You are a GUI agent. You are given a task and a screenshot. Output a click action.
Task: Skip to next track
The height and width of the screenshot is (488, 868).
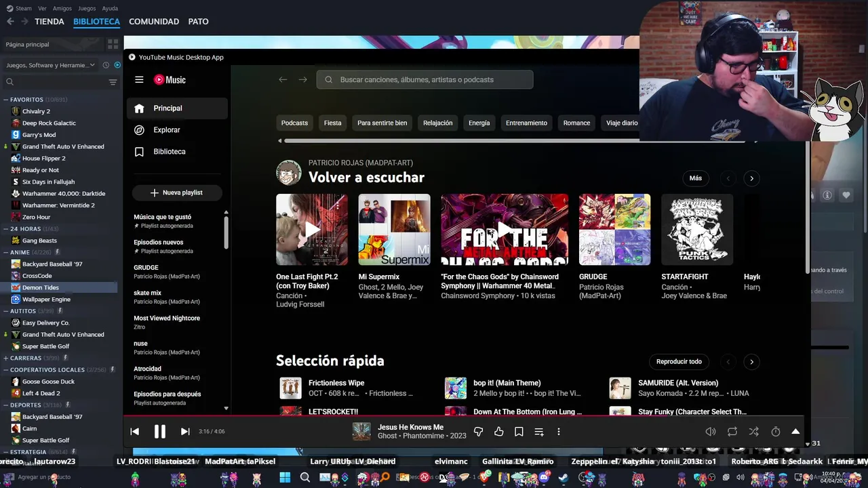(184, 431)
